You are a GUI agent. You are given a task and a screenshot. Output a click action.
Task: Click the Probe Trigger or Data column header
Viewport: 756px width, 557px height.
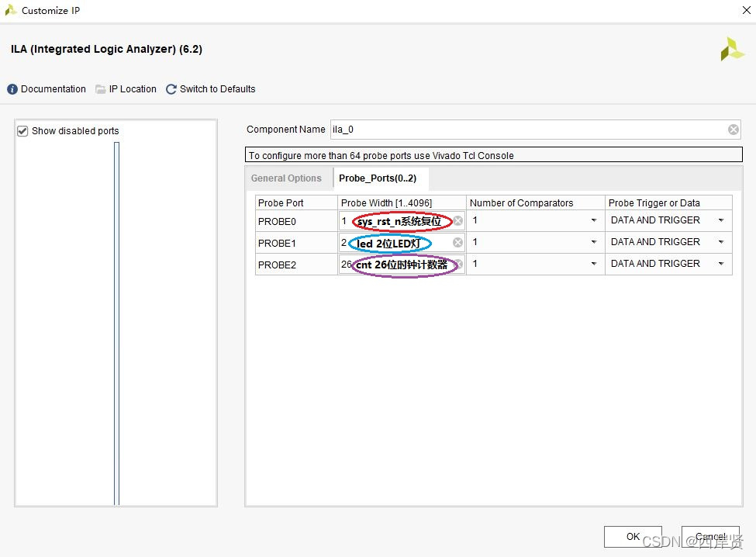click(668, 203)
